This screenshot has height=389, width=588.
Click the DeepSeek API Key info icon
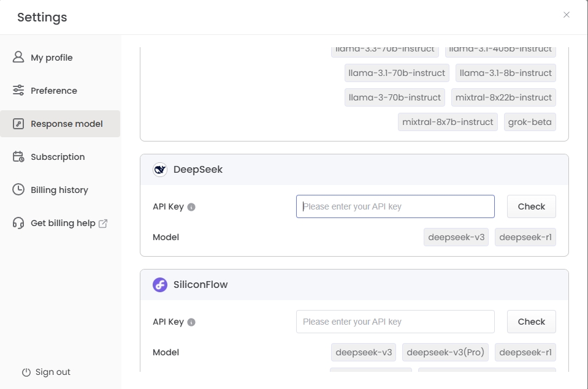pyautogui.click(x=191, y=207)
